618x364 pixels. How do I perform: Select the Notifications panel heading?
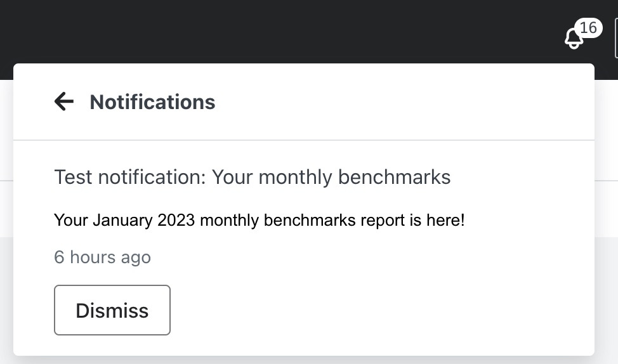[x=152, y=102]
